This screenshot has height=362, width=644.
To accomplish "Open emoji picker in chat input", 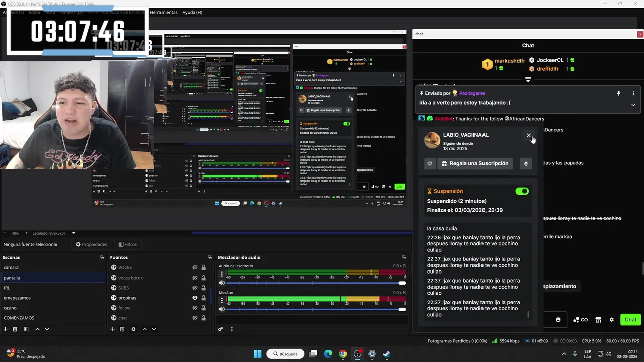I will [x=558, y=320].
